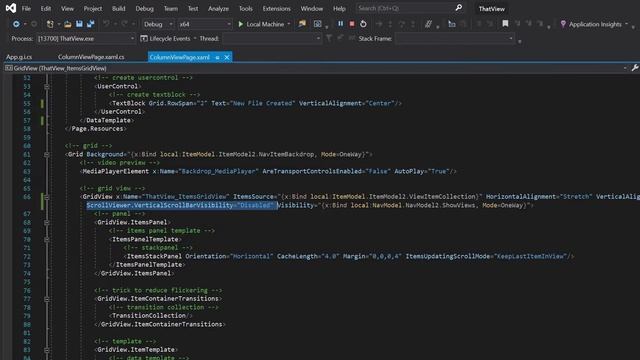Close the ColumnViewPage.xaml tab

tap(227, 57)
